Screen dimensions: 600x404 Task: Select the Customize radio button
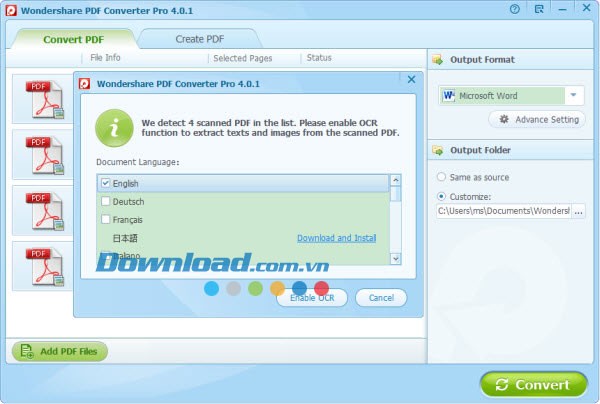pos(441,196)
